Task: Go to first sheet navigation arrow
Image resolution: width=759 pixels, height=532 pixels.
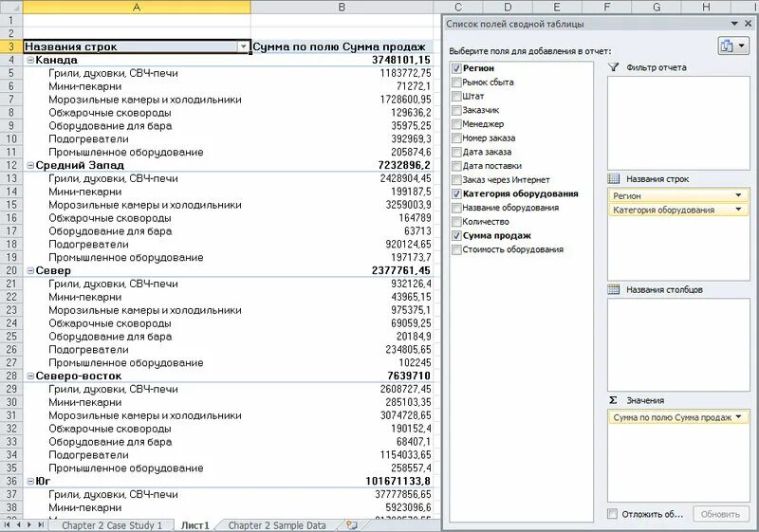Action: pos(8,524)
